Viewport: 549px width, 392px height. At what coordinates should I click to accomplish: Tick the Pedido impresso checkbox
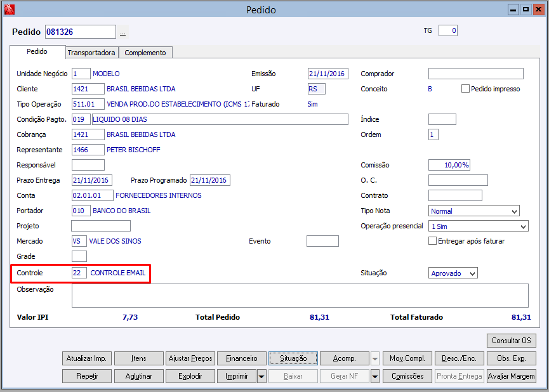pos(465,89)
